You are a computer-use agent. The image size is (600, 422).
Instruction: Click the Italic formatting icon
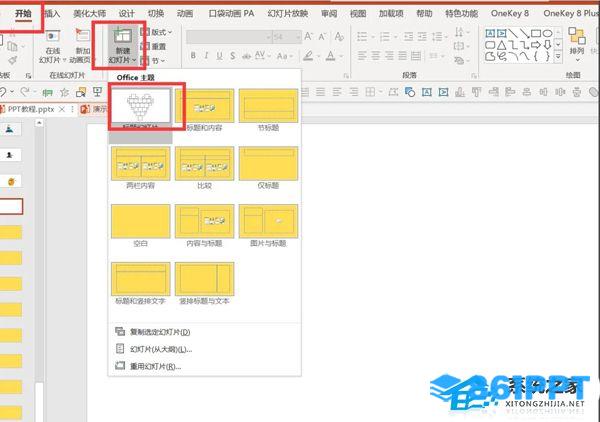[x=206, y=56]
